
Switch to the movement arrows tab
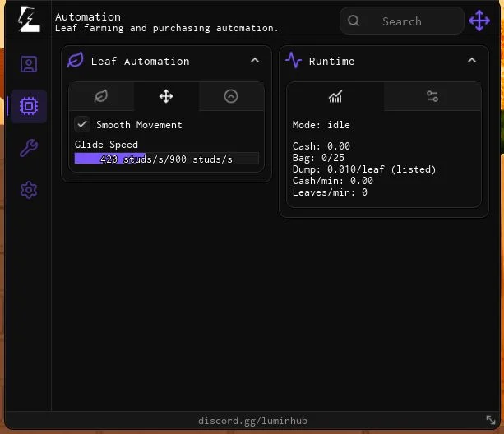coord(166,96)
